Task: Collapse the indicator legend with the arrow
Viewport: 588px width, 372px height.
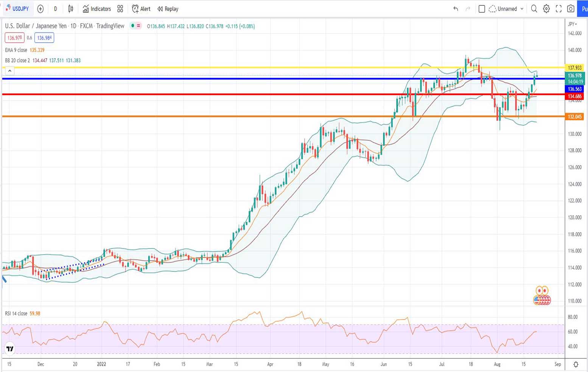Action: point(10,71)
